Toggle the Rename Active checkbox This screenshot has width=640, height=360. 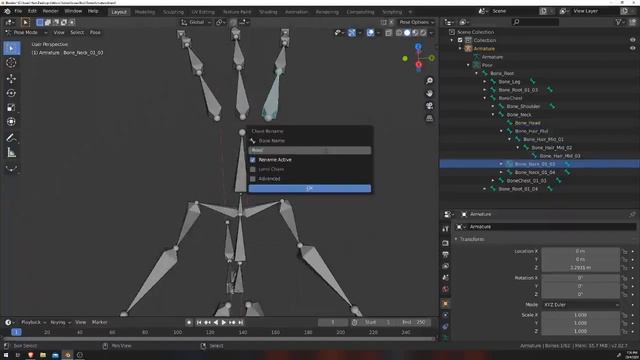tap(253, 160)
